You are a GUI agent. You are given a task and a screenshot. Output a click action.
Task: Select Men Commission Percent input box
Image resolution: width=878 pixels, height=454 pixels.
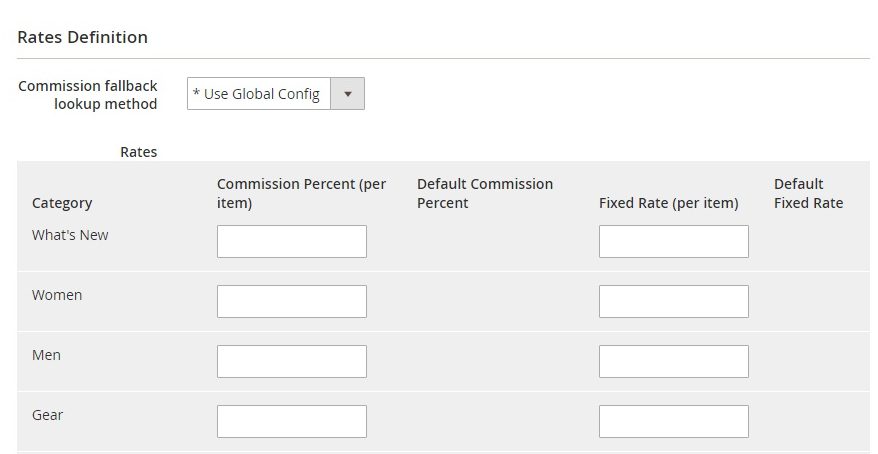point(292,361)
